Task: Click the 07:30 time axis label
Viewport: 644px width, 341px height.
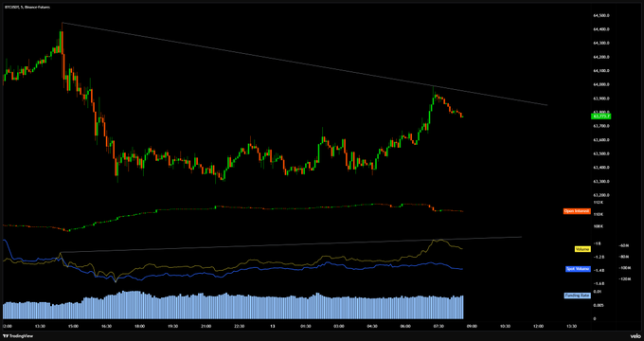Action: click(x=438, y=326)
